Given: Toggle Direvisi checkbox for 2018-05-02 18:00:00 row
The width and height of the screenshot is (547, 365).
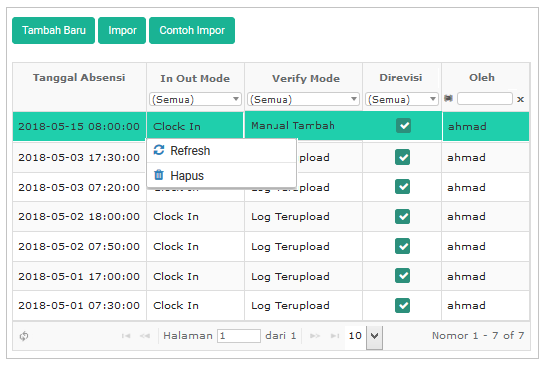Looking at the screenshot, I should tap(403, 216).
